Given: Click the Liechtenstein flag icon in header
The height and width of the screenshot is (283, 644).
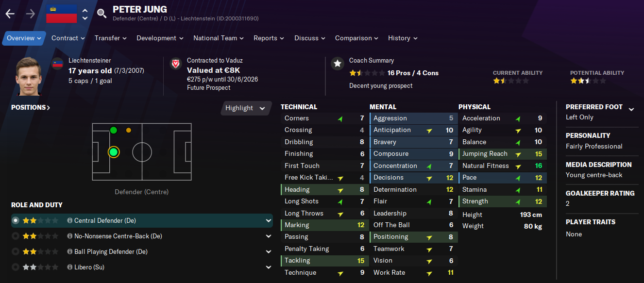Looking at the screenshot, I should (x=61, y=14).
